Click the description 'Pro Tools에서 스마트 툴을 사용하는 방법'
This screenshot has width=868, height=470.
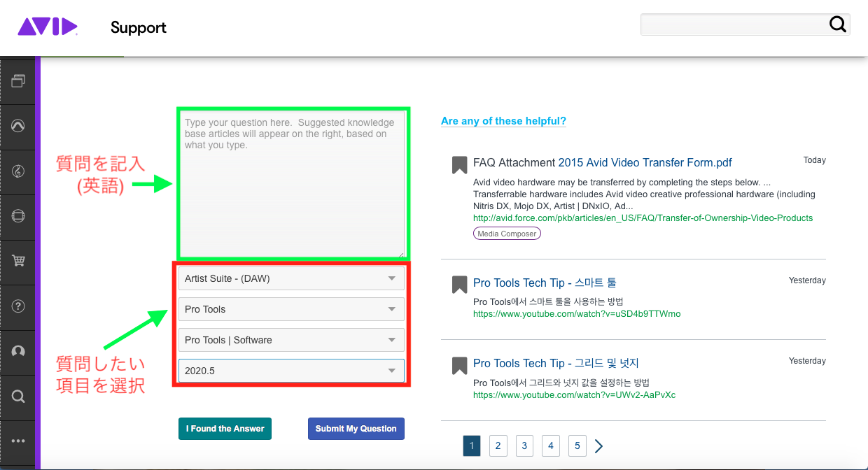(548, 302)
